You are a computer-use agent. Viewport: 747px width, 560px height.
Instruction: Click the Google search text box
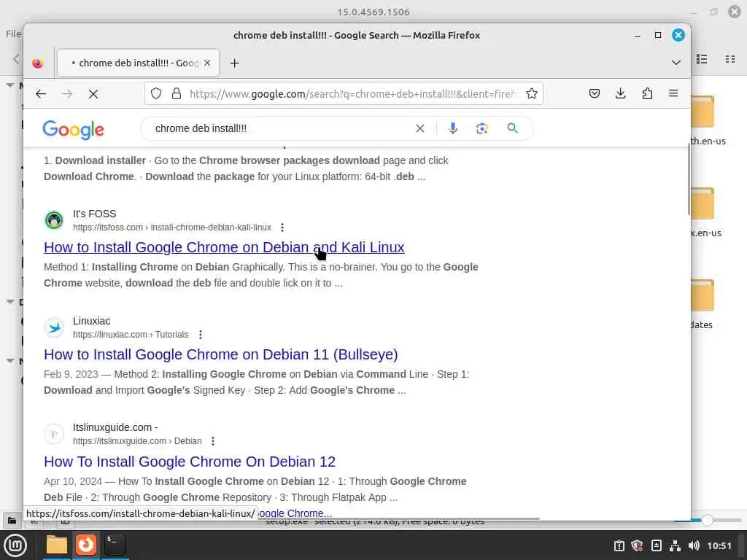tap(281, 128)
